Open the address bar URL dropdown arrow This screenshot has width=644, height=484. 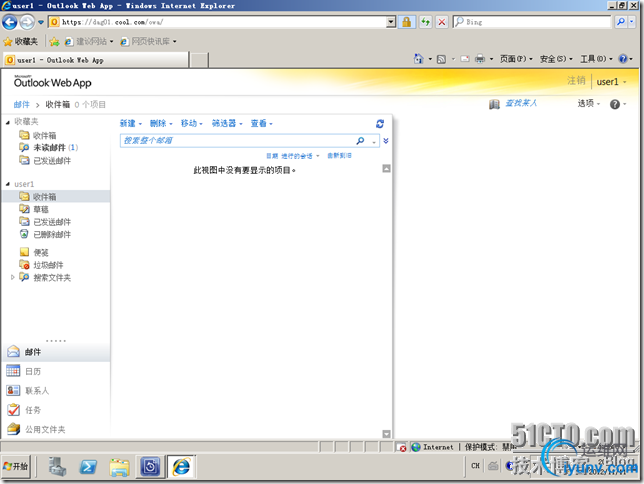click(x=391, y=22)
